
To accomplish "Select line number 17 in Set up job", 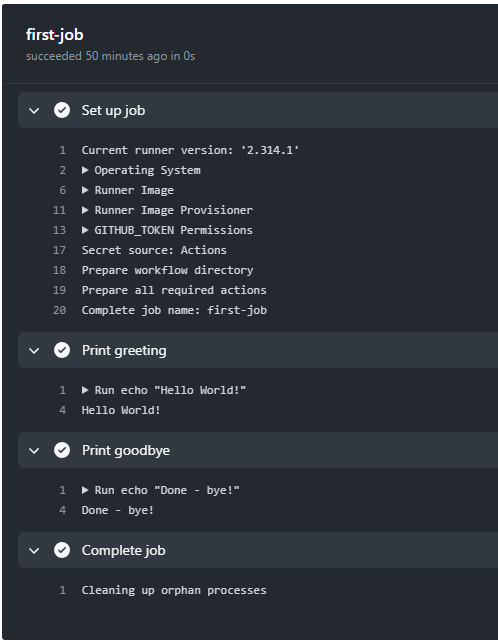I will [59, 250].
